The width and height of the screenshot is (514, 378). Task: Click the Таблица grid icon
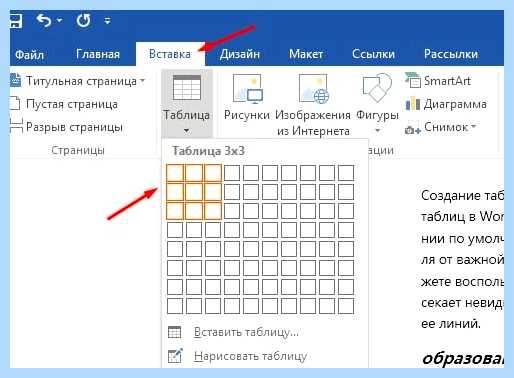pos(187,88)
